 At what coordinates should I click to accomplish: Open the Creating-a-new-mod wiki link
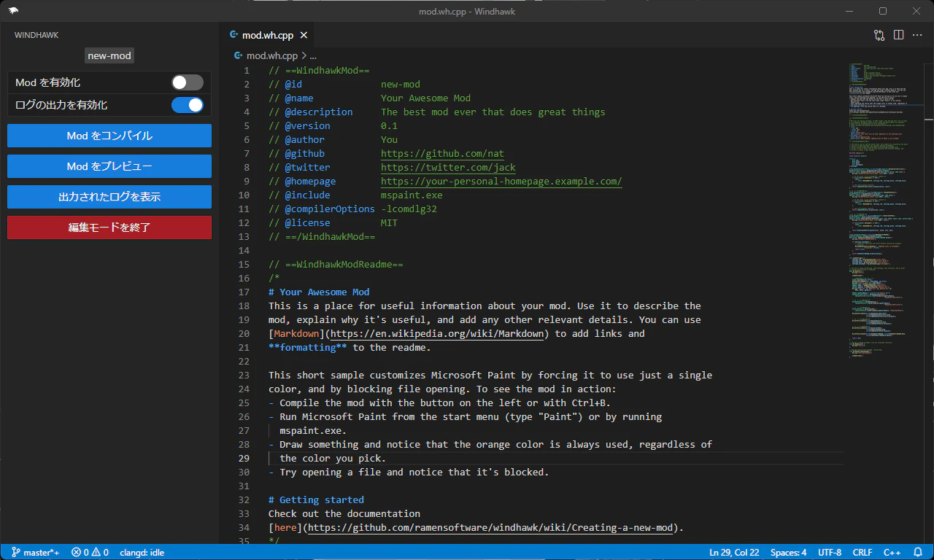click(490, 528)
